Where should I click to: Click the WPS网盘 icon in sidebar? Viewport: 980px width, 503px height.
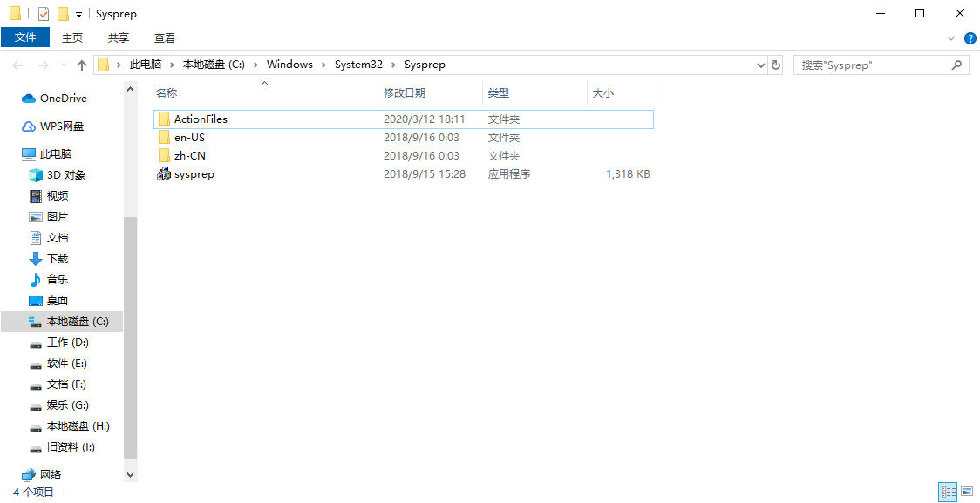(x=31, y=126)
